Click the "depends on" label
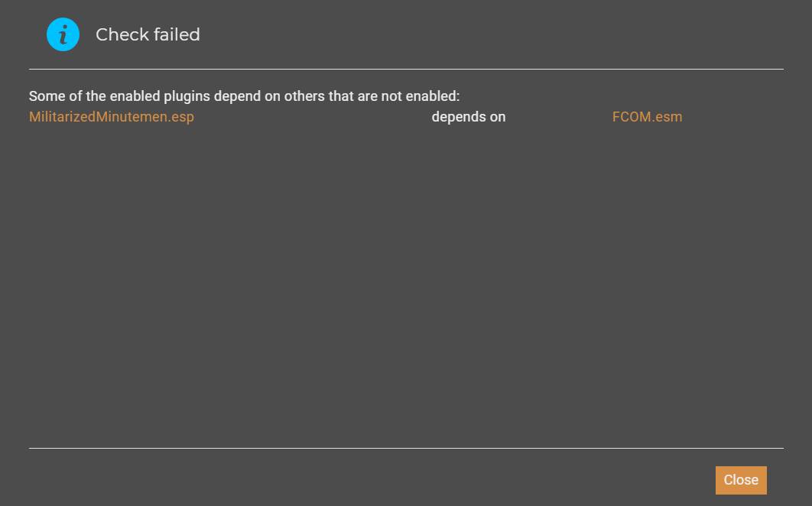The image size is (812, 506). 468,117
